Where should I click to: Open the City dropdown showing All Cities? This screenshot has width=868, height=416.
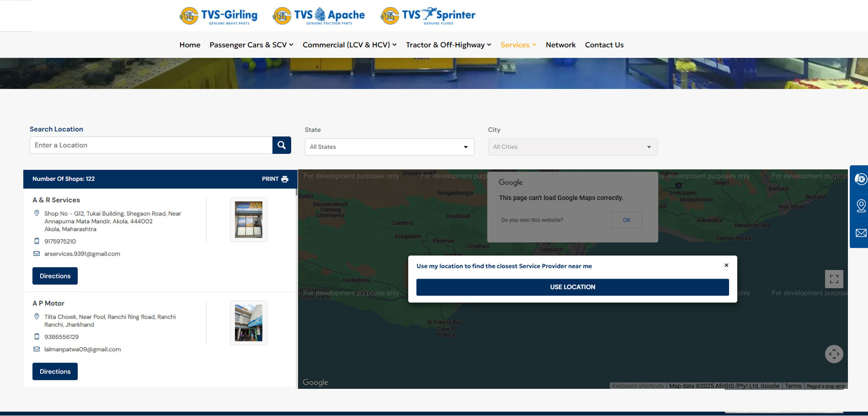tap(573, 147)
